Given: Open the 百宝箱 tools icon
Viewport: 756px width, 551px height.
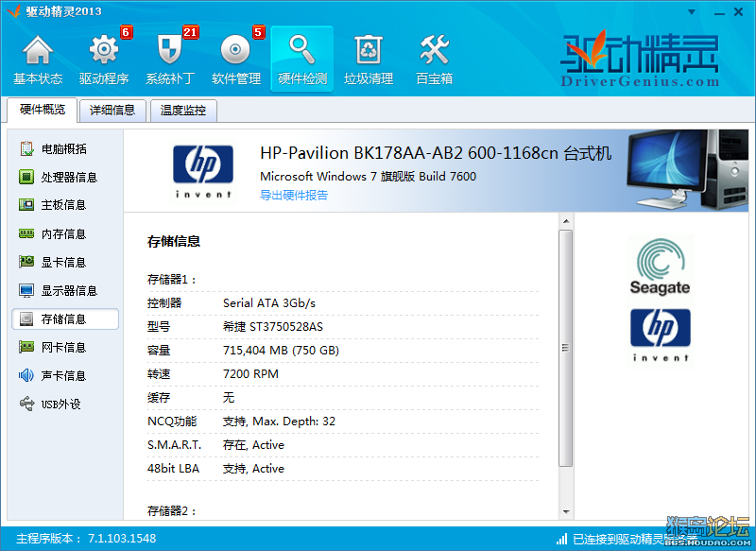Looking at the screenshot, I should coord(435,50).
